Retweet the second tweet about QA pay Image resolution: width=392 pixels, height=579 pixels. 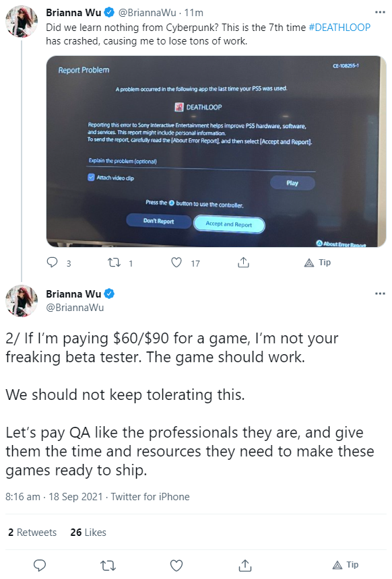(x=108, y=566)
